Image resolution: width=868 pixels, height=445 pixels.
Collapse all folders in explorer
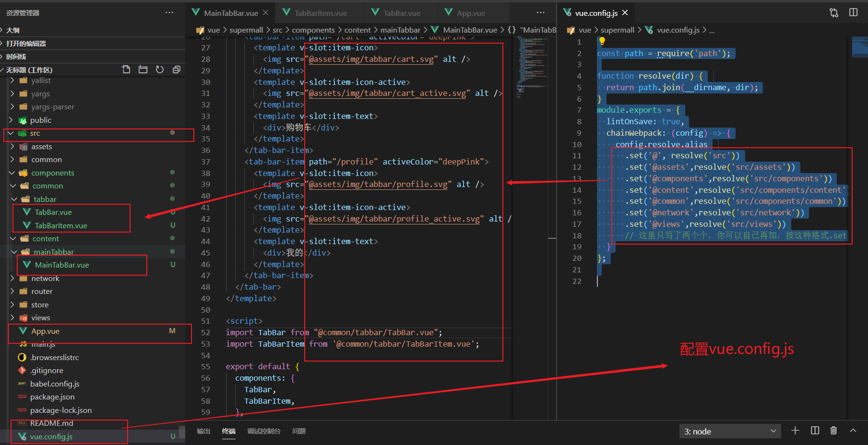[x=177, y=70]
